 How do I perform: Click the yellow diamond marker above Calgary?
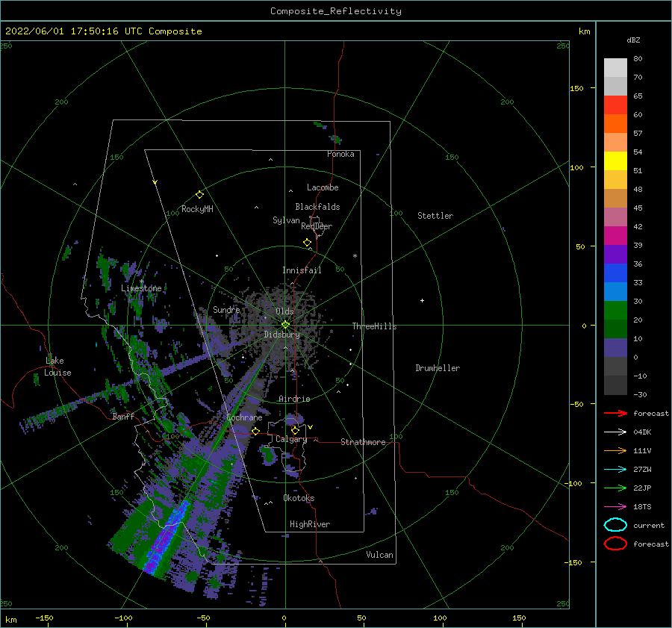(295, 430)
